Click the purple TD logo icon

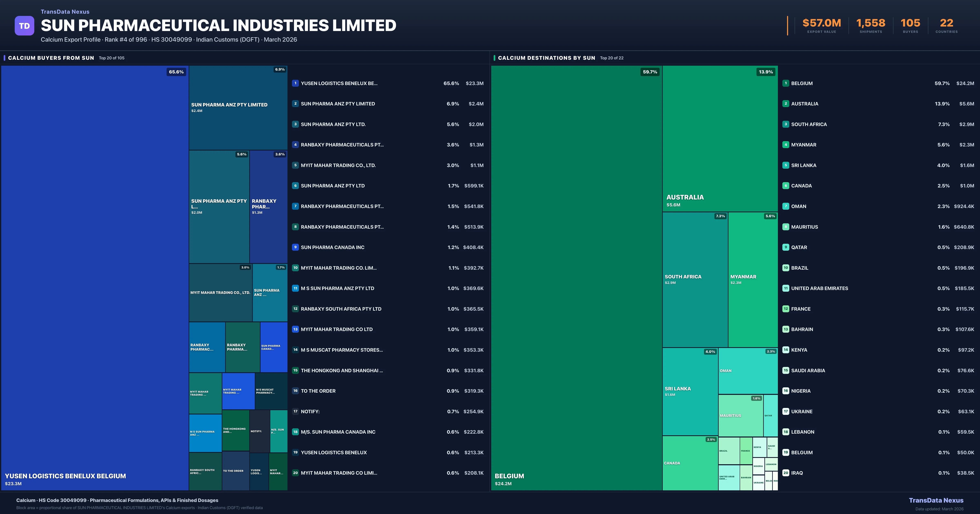[x=24, y=26]
